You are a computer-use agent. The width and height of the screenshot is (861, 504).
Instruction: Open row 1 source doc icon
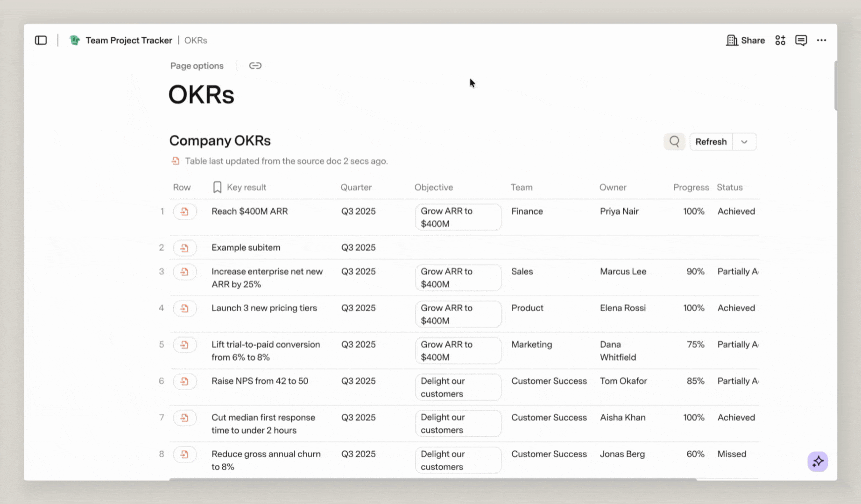point(184,211)
